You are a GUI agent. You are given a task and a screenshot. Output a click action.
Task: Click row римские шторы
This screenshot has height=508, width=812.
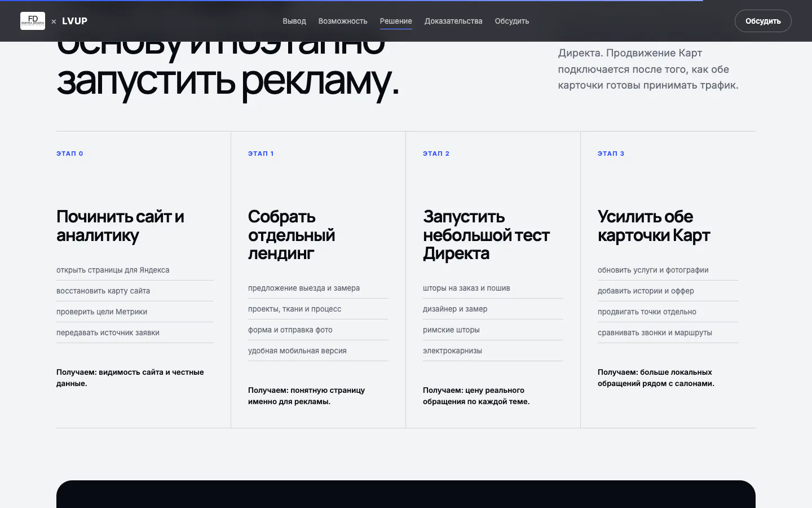click(x=493, y=330)
